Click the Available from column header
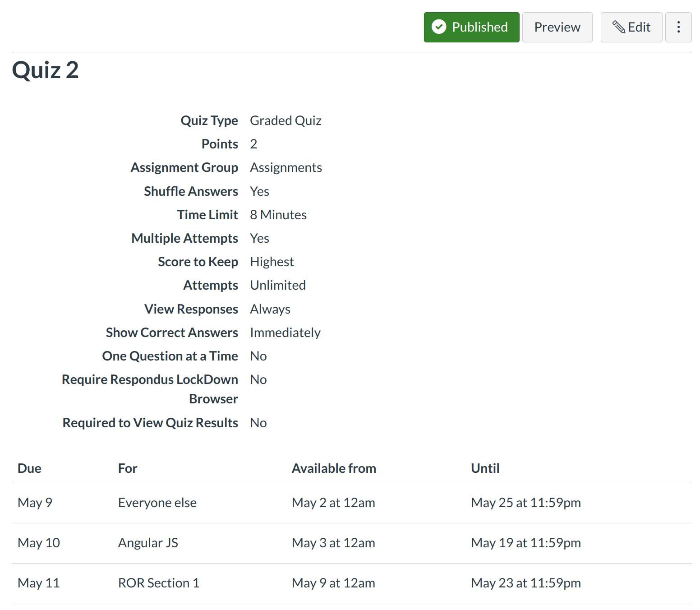700x610 pixels. coord(334,468)
